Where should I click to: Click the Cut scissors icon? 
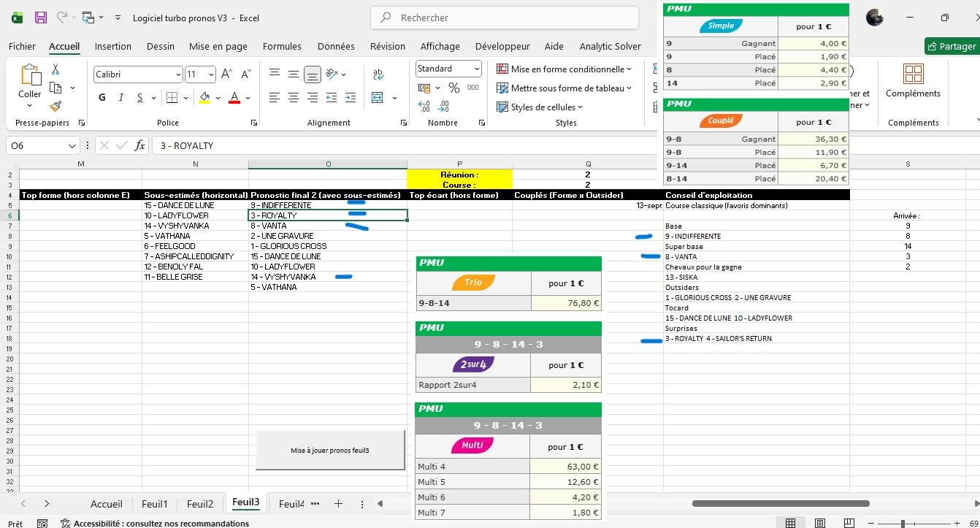[x=55, y=69]
